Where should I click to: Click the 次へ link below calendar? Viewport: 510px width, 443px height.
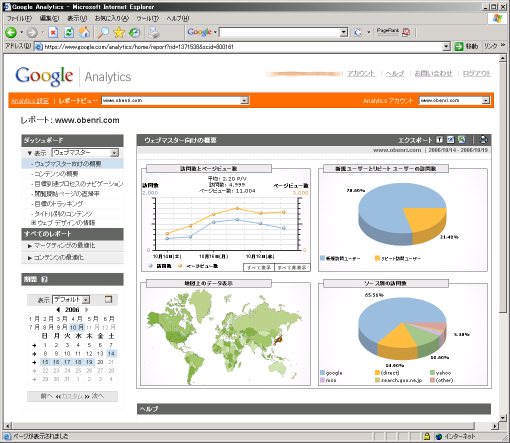pos(98,396)
